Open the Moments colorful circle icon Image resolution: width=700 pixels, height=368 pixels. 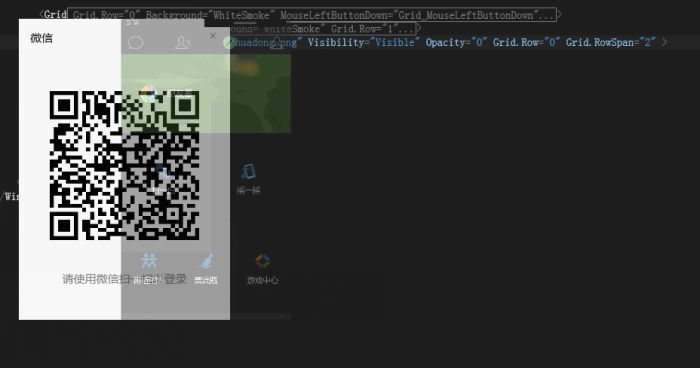(148, 93)
